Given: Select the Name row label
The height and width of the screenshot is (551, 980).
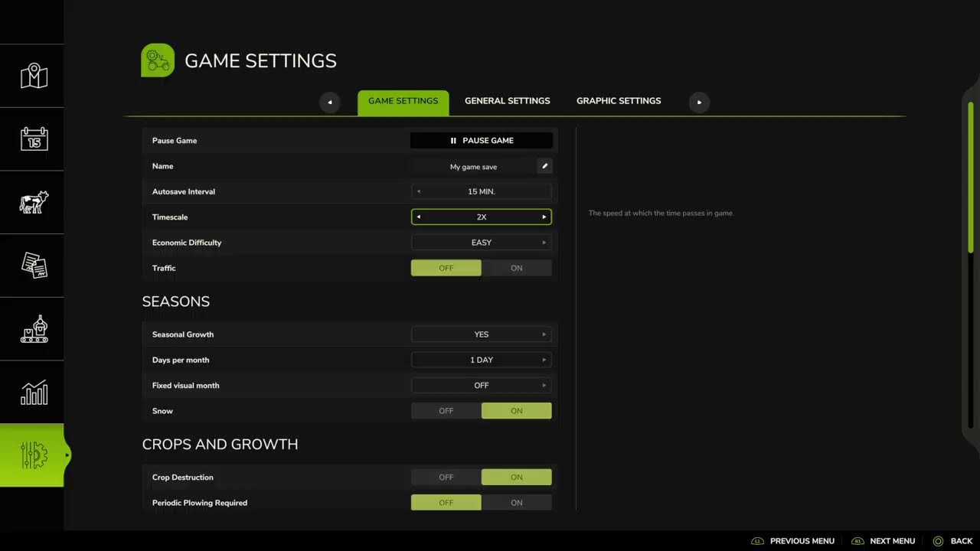Looking at the screenshot, I should tap(163, 166).
